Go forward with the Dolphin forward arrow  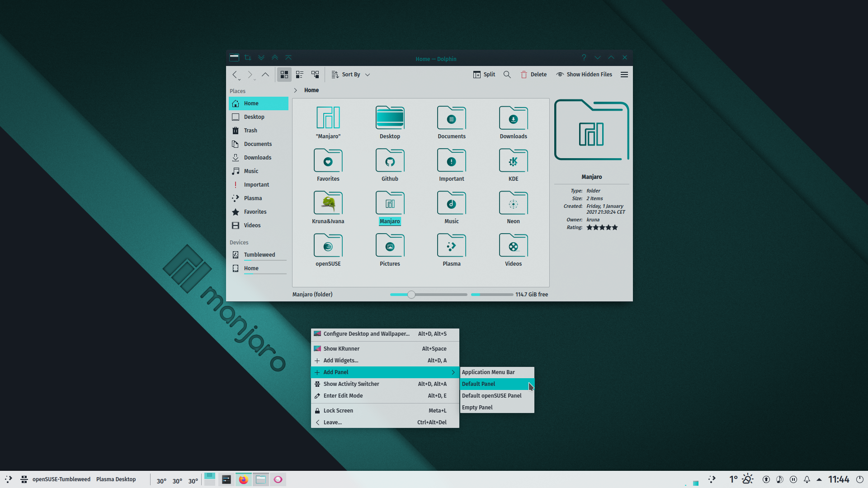pyautogui.click(x=250, y=75)
